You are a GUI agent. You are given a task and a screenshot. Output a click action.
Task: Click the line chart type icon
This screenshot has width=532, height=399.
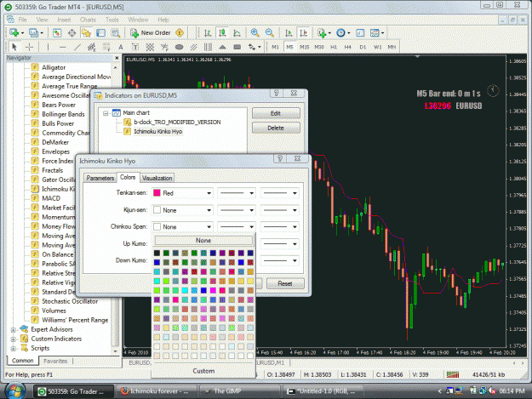coord(237,33)
